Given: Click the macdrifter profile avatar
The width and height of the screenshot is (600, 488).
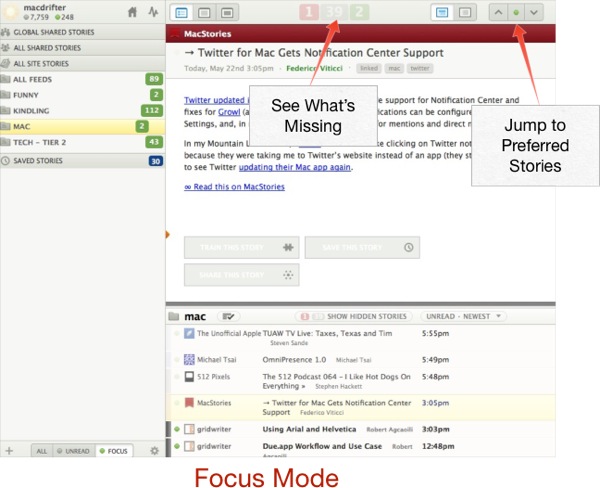Looking at the screenshot, I should (10, 12).
